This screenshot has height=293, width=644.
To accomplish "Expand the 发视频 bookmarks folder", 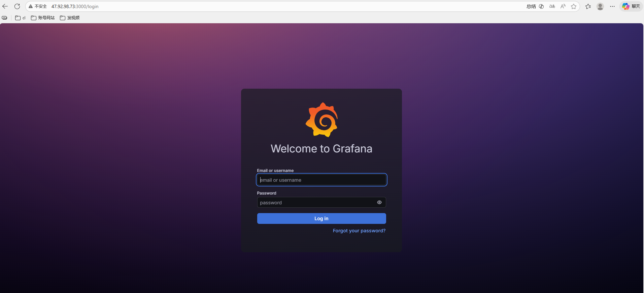I will click(70, 18).
